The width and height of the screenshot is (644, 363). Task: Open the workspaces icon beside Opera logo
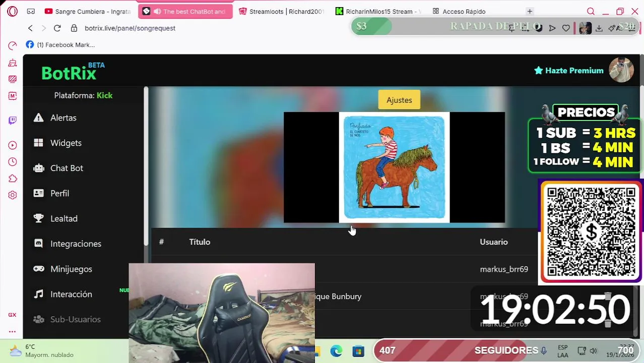pos(31,11)
